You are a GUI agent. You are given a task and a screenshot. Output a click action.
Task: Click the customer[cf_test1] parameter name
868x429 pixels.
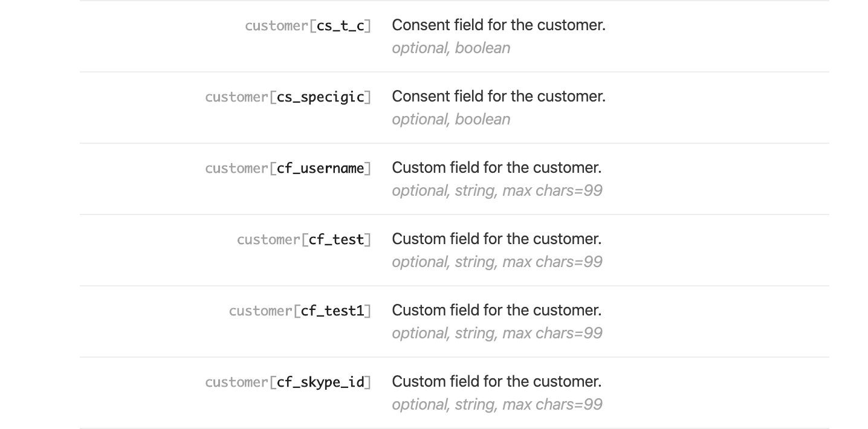300,311
